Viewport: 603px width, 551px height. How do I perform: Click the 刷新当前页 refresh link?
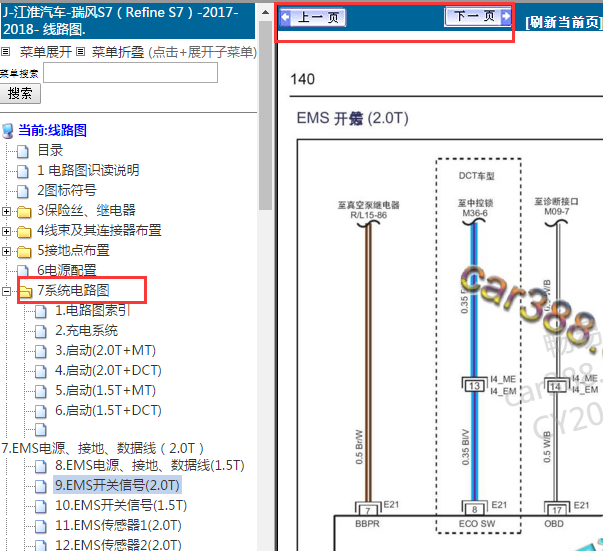[564, 22]
